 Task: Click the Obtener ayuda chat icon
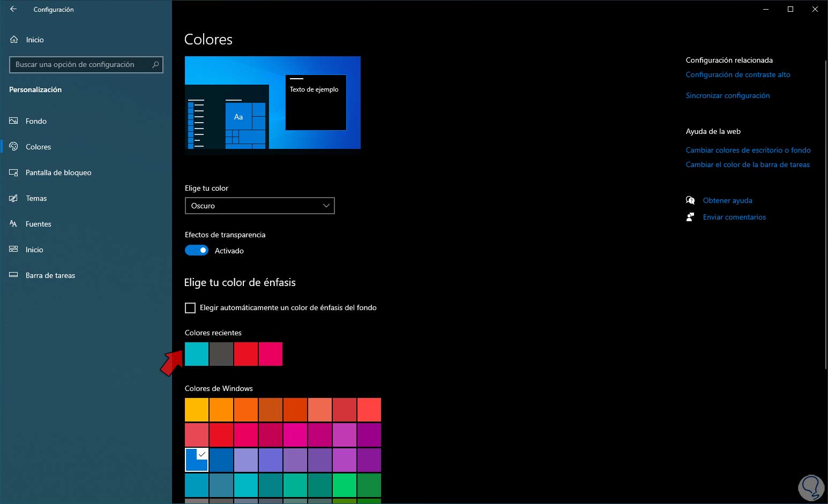coord(690,200)
